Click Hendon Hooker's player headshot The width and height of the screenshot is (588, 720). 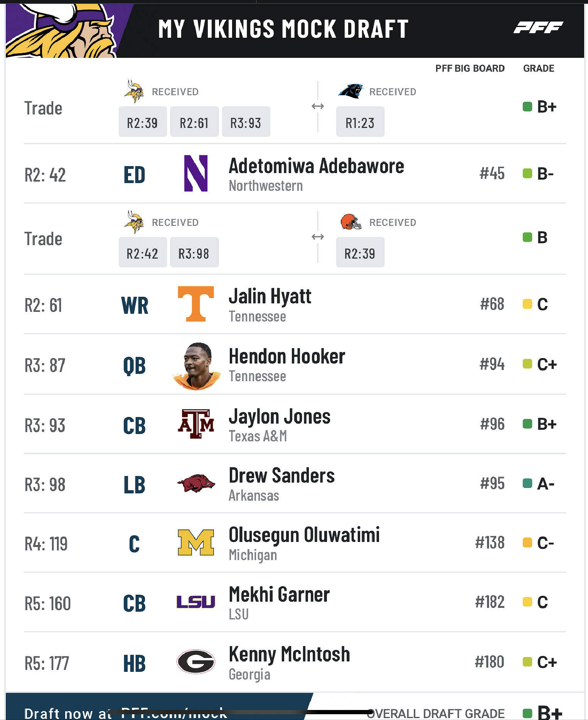tap(197, 365)
